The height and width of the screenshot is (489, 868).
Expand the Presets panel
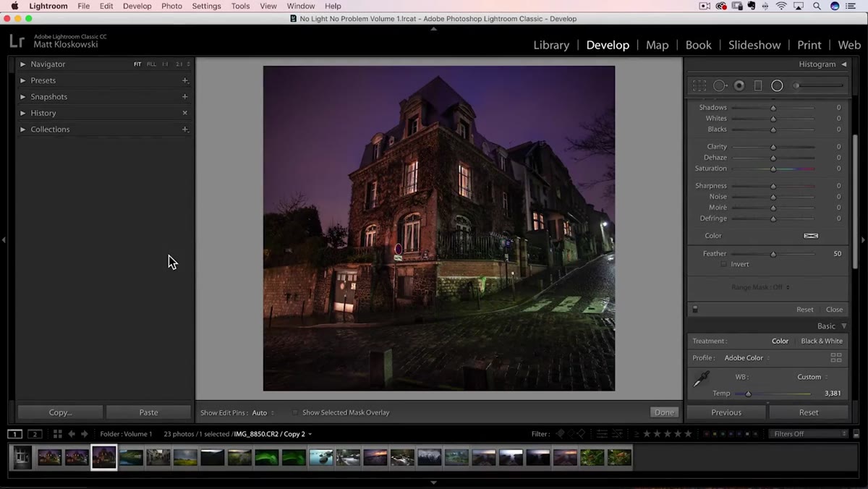[23, 80]
